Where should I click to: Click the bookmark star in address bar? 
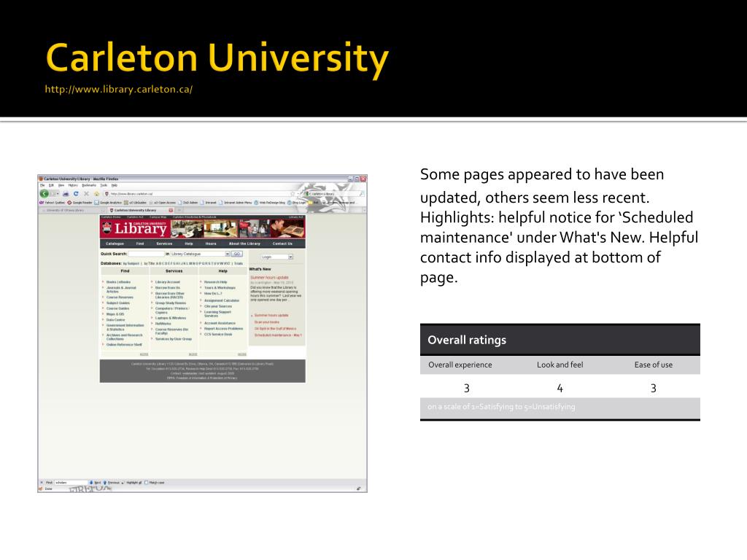293,194
